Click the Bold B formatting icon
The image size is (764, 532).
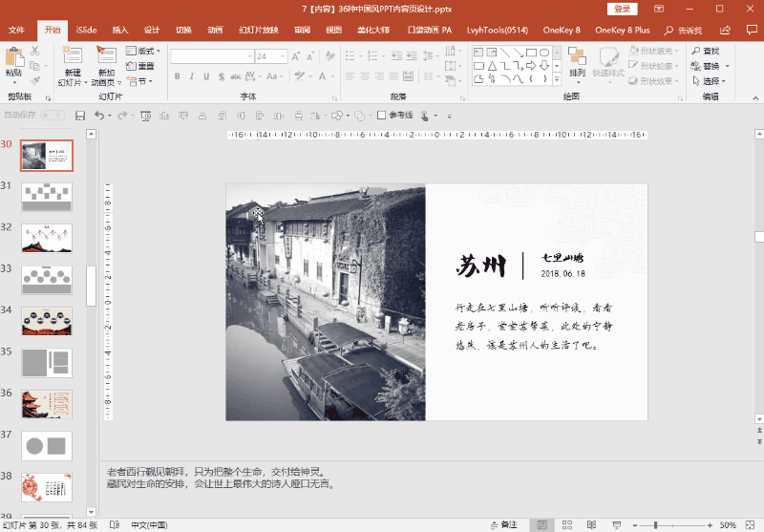[x=178, y=76]
